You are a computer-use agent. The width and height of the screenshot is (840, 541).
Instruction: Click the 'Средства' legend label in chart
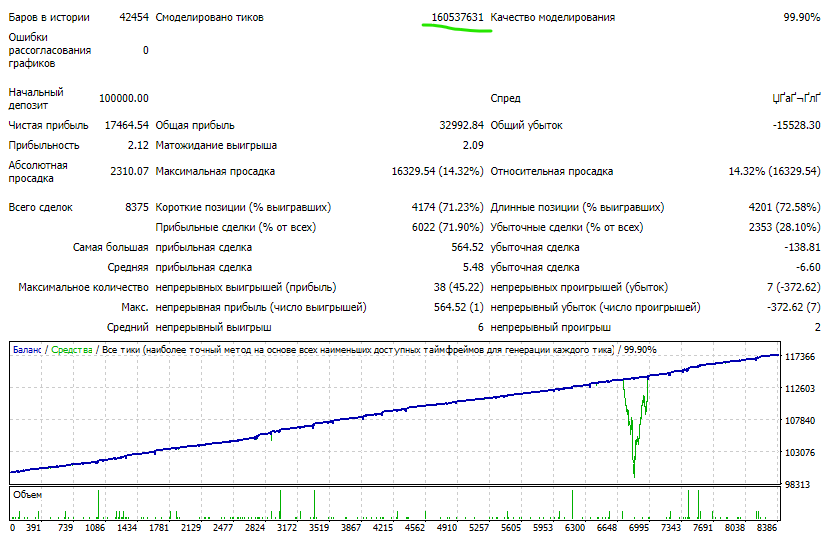pyautogui.click(x=72, y=350)
